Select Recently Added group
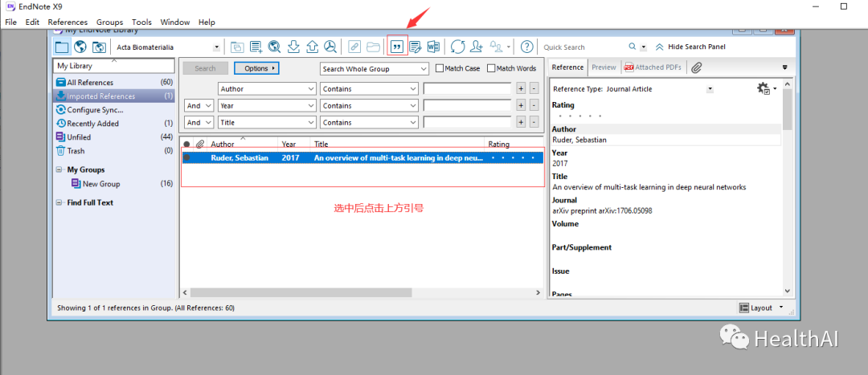This screenshot has height=375, width=868. coord(114,124)
